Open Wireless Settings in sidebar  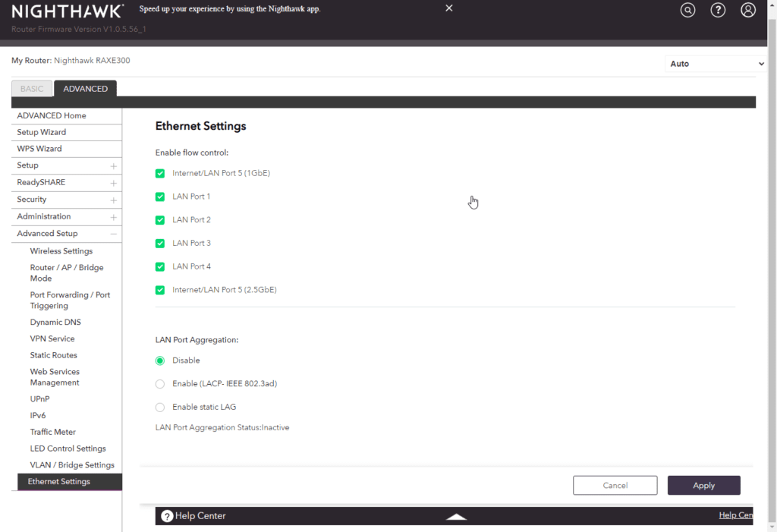(x=61, y=251)
